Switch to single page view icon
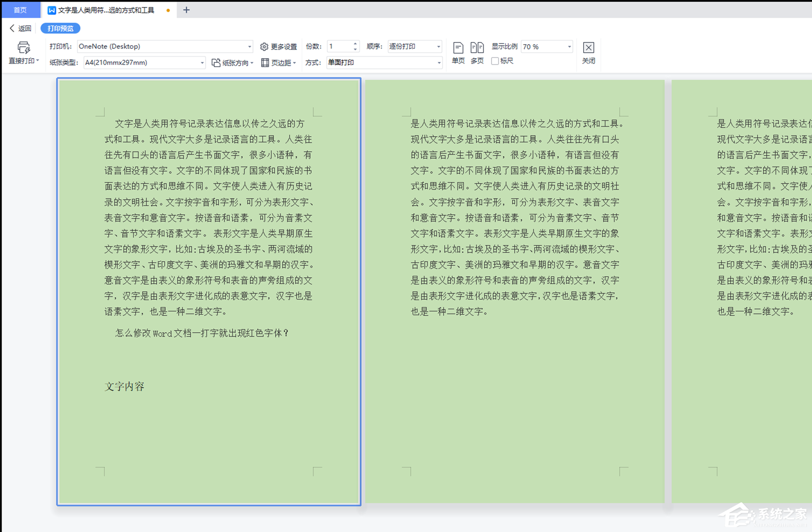 click(x=458, y=48)
